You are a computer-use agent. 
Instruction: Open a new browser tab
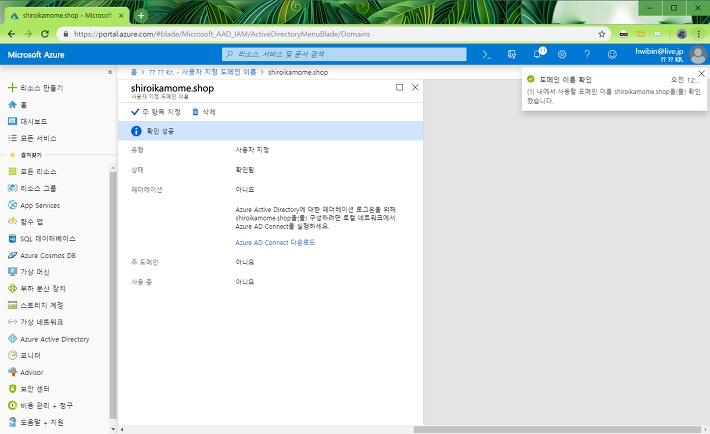[x=141, y=15]
